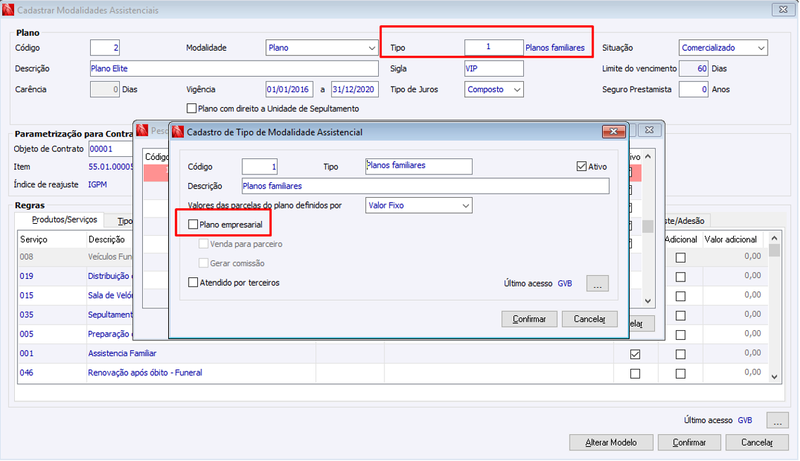
Task: Uncheck the checked box in Assistencia Familiar row
Action: 635,354
